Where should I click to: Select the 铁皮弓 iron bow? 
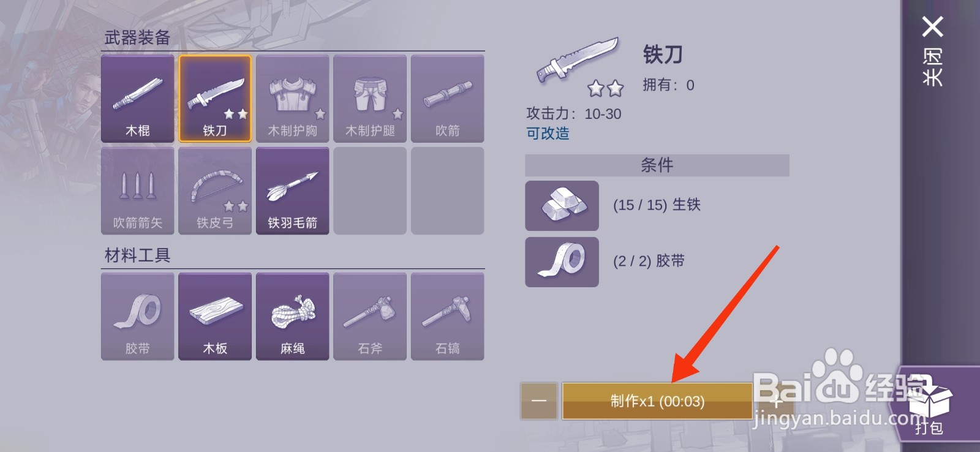[x=215, y=190]
